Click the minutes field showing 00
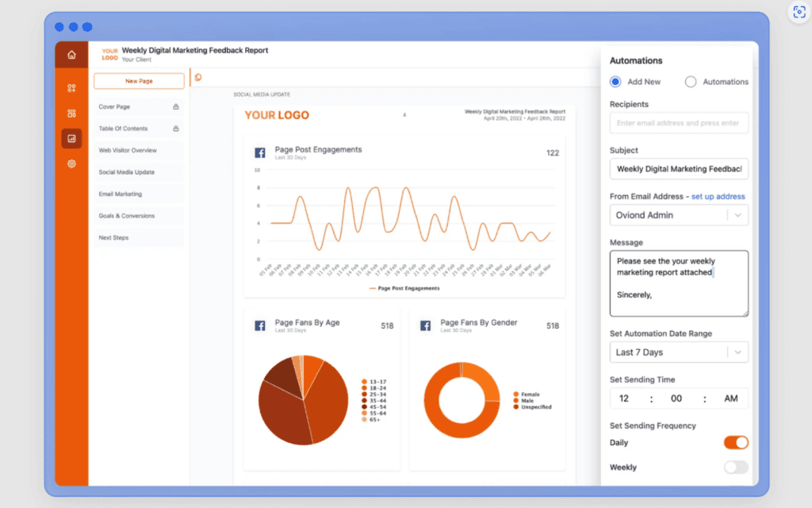 tap(676, 398)
